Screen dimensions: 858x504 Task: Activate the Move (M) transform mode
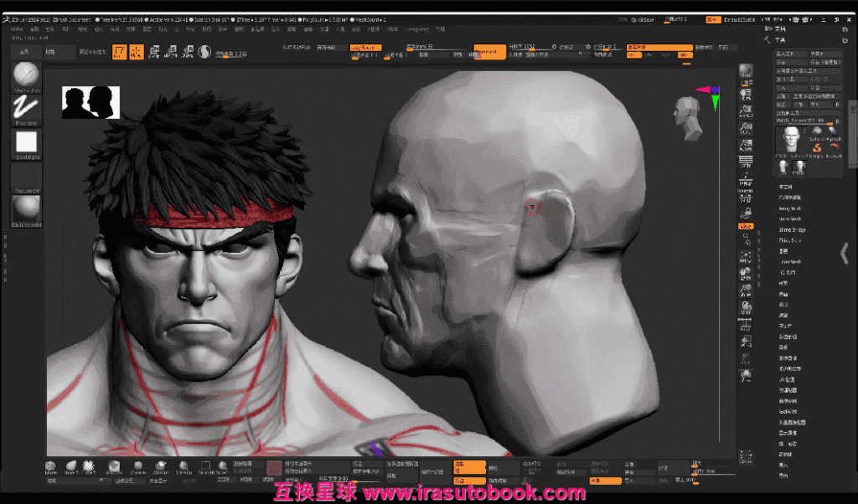coord(154,51)
